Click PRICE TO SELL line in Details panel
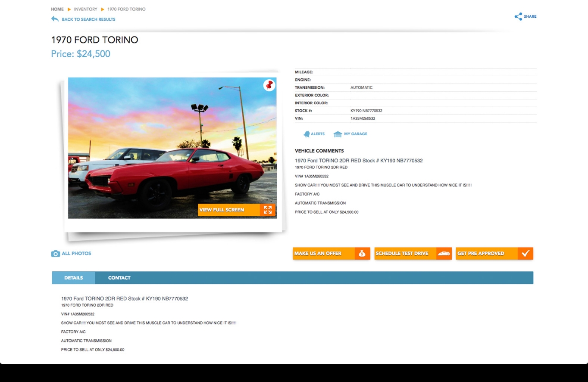This screenshot has height=382, width=588. (x=93, y=350)
